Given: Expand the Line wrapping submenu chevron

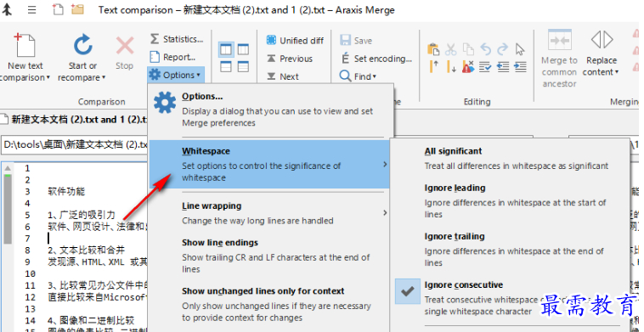Looking at the screenshot, I should pos(385,212).
